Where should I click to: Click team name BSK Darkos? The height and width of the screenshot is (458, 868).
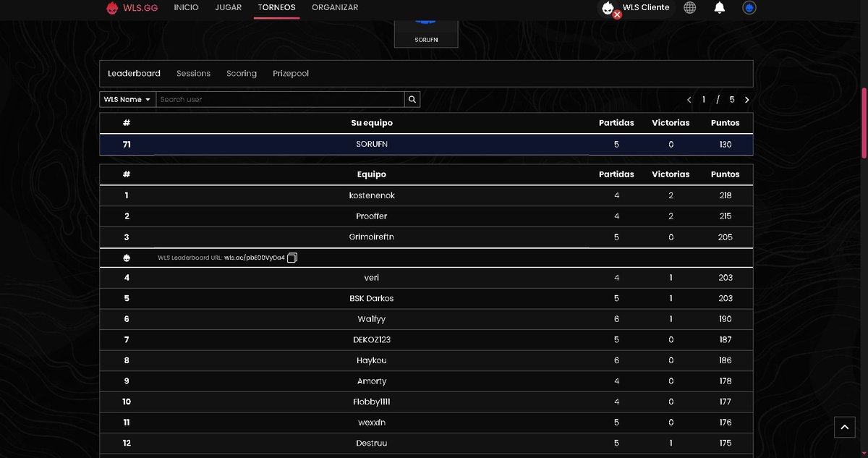372,298
